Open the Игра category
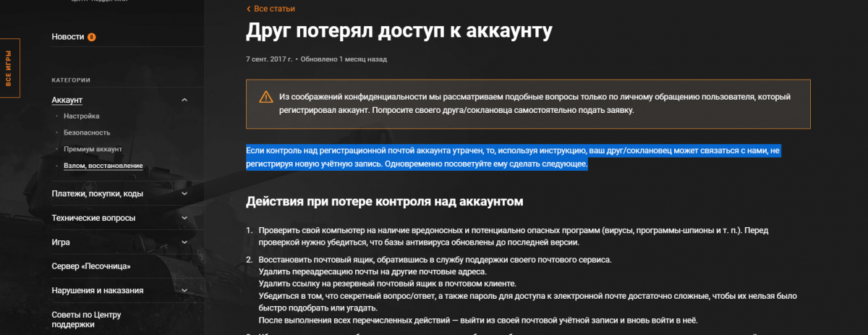Viewport: 868px width, 335px height. coord(61,242)
